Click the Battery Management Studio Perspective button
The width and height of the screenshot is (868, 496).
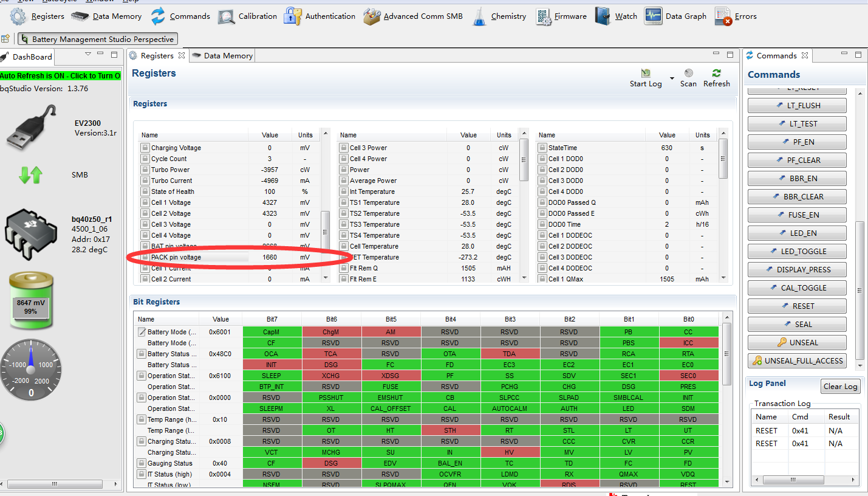tap(98, 39)
